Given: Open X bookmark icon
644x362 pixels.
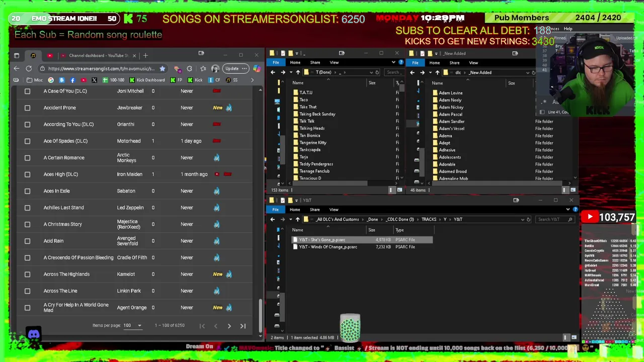Looking at the screenshot, I should point(94,80).
